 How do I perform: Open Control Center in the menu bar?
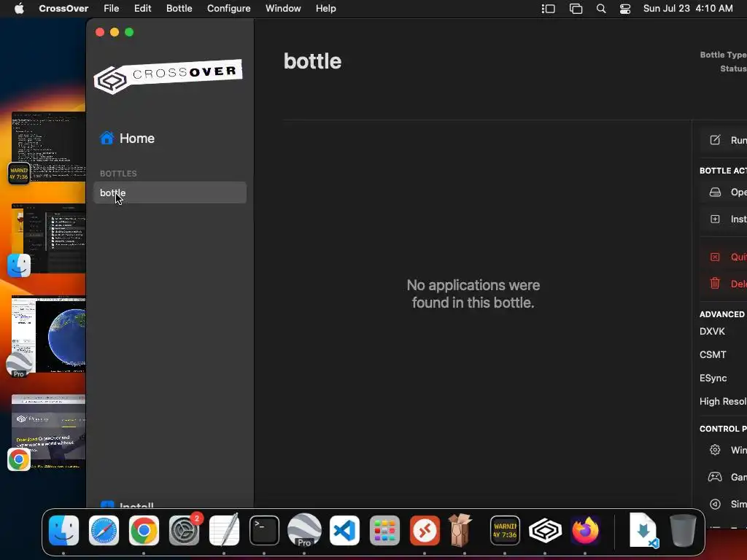click(x=625, y=9)
